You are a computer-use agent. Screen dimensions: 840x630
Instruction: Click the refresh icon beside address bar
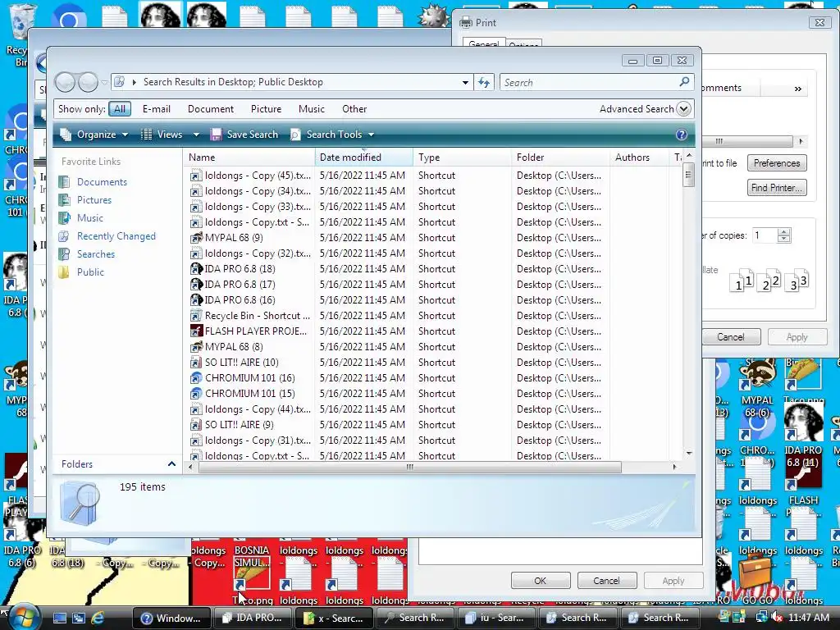pyautogui.click(x=484, y=83)
